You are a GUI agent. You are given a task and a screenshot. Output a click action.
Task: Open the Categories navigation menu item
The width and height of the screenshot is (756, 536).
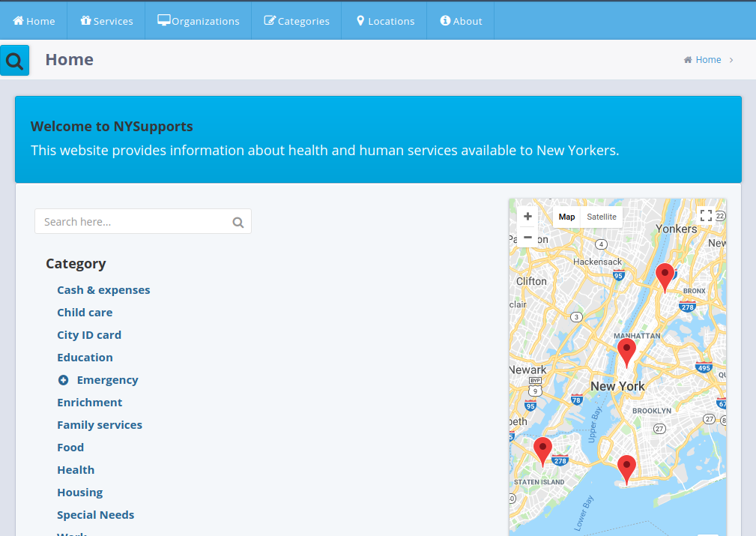[297, 21]
